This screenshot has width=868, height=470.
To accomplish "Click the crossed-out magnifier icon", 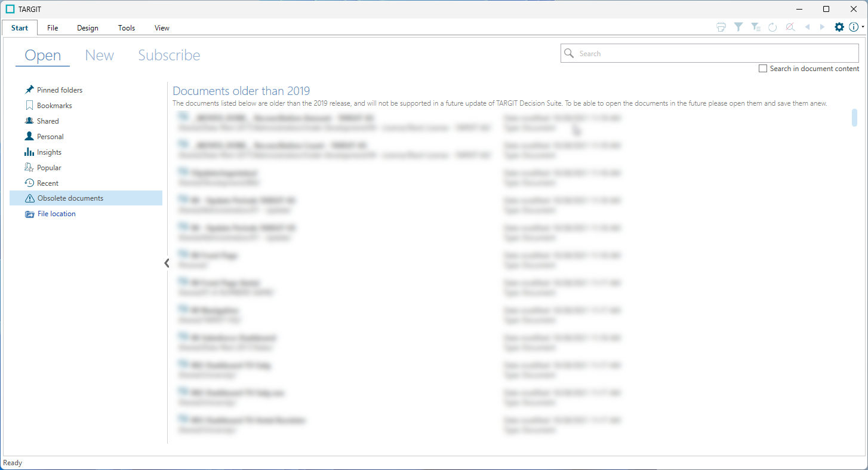I will 790,27.
